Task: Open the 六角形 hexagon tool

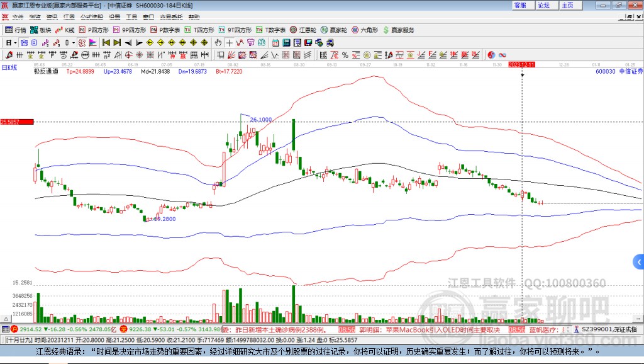Action: pyautogui.click(x=365, y=30)
